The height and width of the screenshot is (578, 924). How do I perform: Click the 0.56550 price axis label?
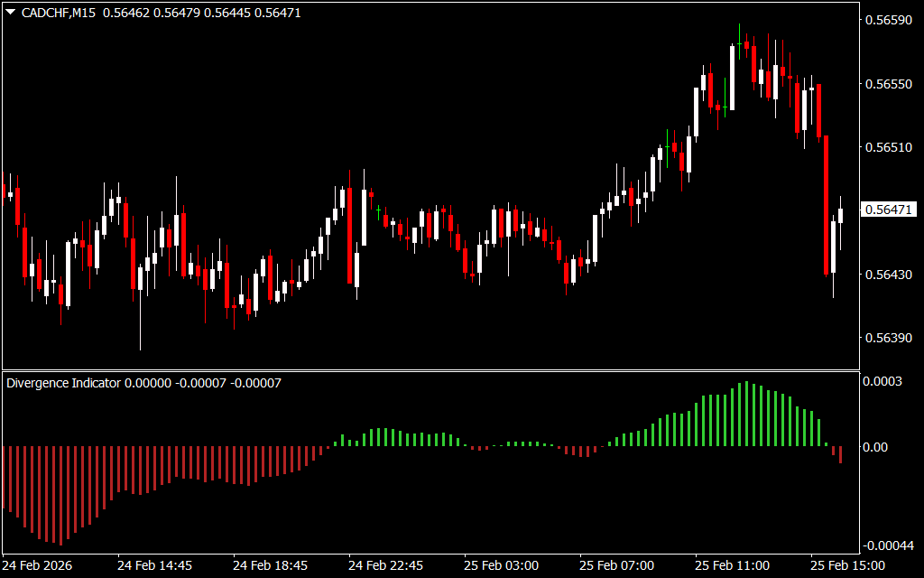[x=888, y=83]
